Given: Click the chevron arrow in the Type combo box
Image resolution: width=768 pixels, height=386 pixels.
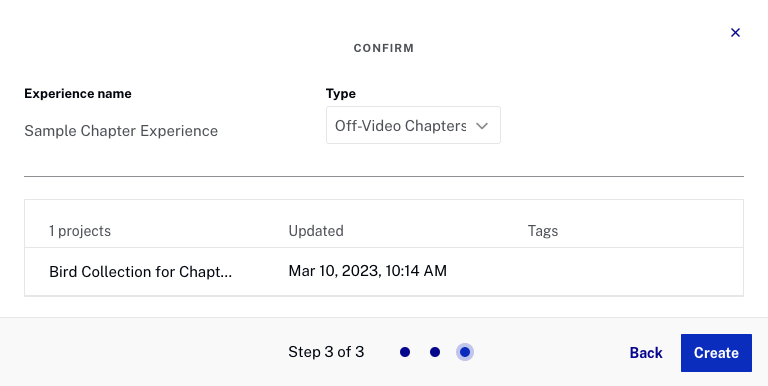Looking at the screenshot, I should click(x=482, y=126).
